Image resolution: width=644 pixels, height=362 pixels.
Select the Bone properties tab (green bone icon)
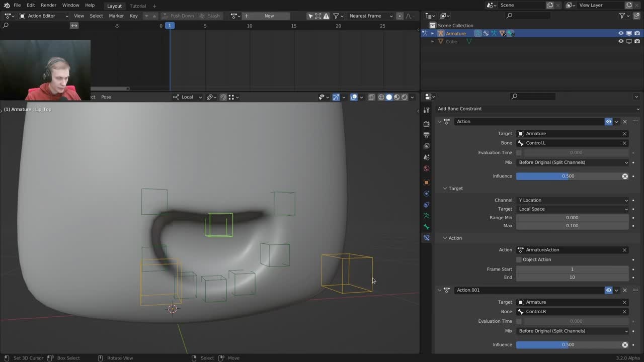(426, 227)
